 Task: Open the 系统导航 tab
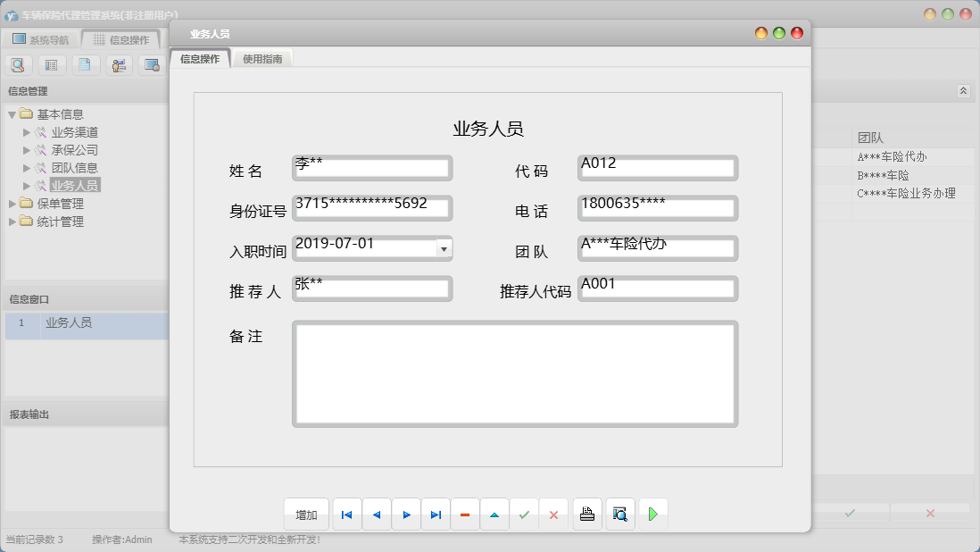point(40,38)
